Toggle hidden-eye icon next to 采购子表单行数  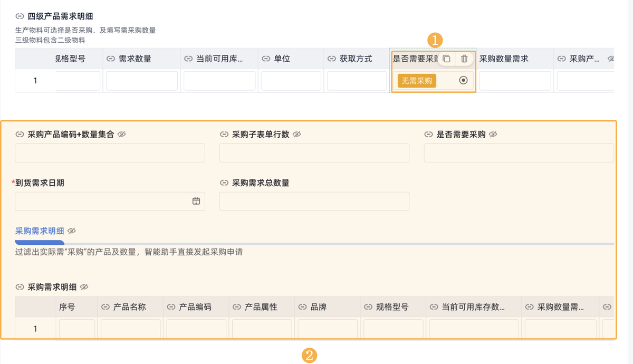[x=297, y=135]
